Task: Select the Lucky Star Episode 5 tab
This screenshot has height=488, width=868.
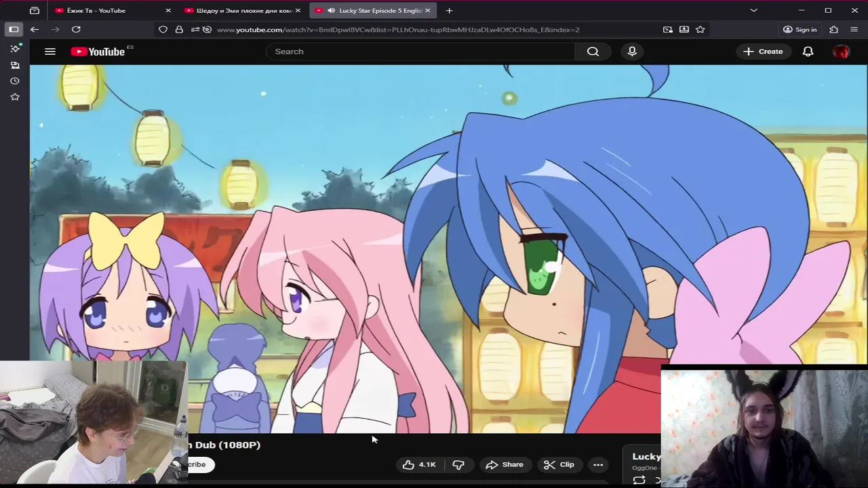Action: coord(372,10)
